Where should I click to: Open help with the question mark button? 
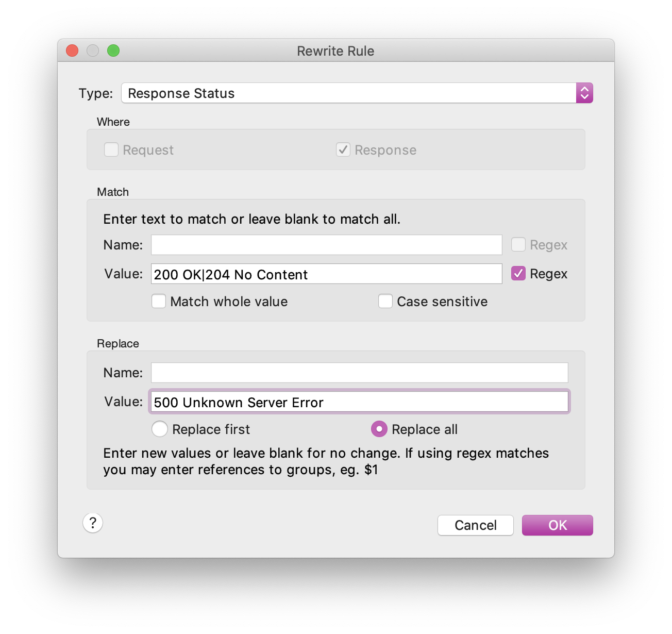(93, 523)
